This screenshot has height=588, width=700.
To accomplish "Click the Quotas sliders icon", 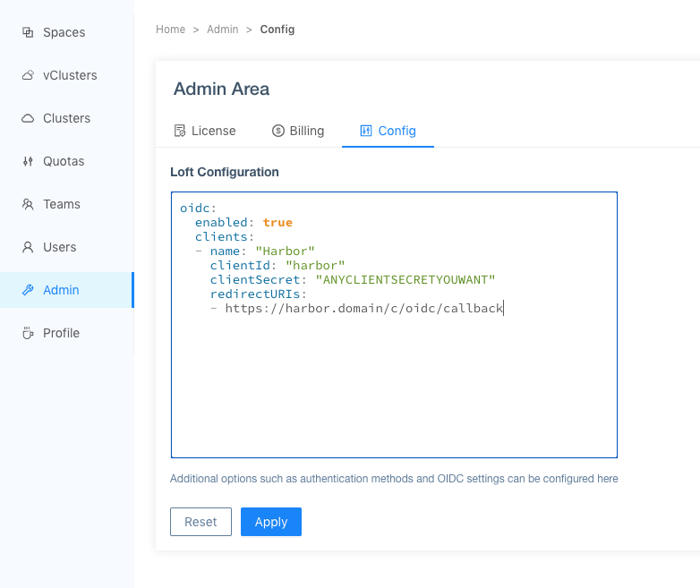I will (28, 161).
